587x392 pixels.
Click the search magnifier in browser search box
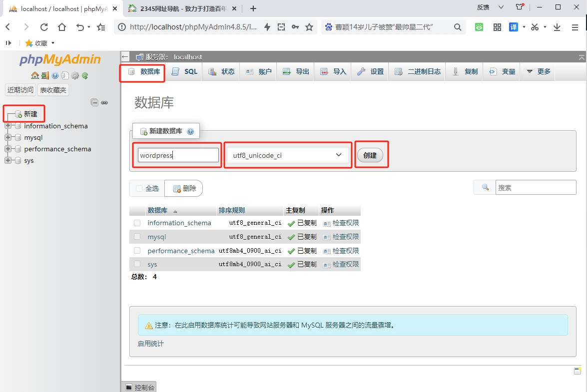tap(458, 27)
